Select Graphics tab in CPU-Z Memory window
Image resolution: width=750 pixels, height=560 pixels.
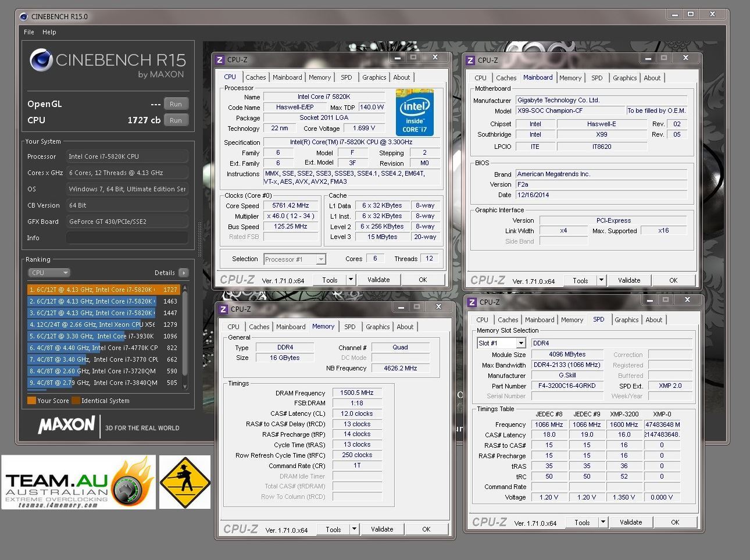378,327
